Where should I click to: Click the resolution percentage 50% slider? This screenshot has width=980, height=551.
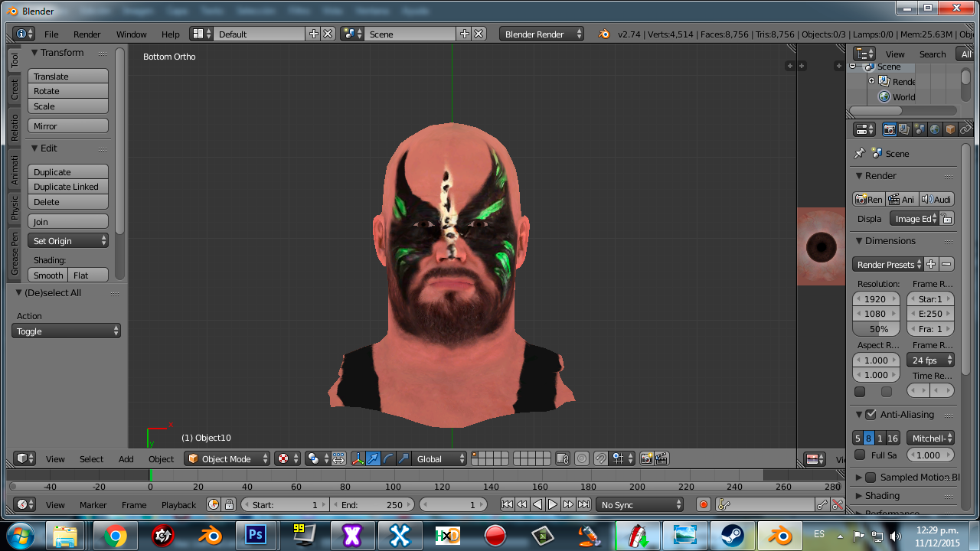pos(877,329)
